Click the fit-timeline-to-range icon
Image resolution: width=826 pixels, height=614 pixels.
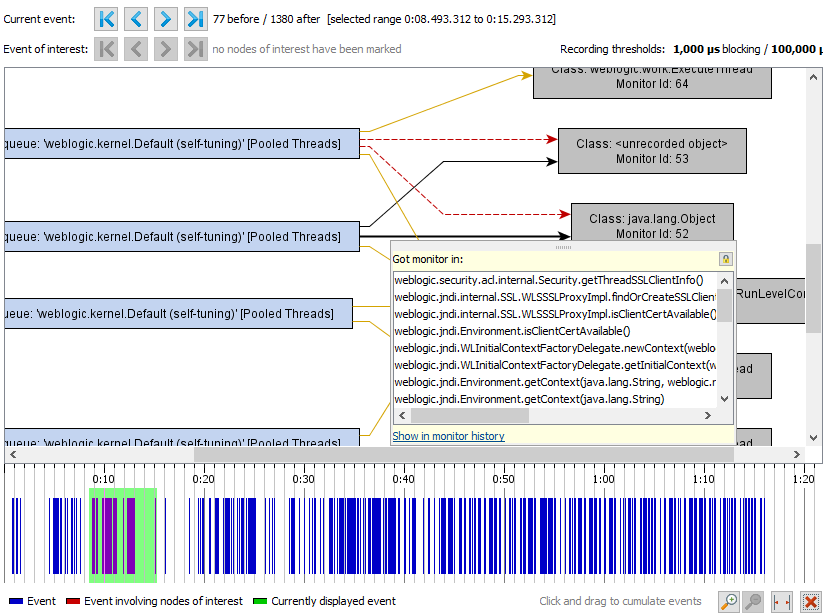pyautogui.click(x=782, y=601)
